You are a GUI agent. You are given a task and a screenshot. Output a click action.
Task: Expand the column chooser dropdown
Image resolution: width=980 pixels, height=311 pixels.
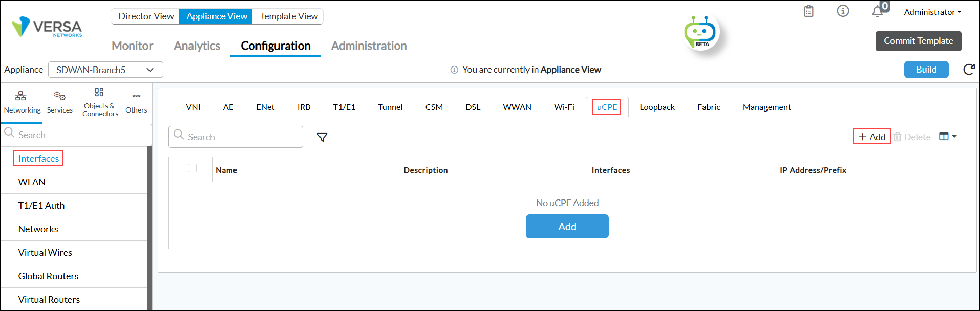pos(948,137)
